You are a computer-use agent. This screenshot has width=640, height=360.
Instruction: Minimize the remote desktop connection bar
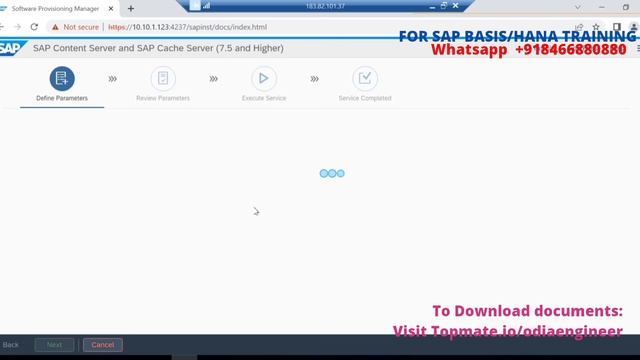click(432, 6)
